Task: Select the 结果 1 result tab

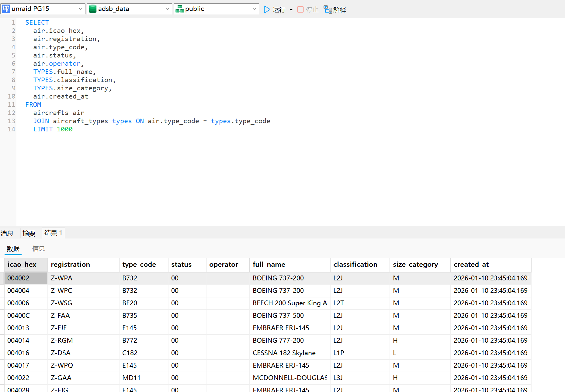Action: pyautogui.click(x=53, y=233)
